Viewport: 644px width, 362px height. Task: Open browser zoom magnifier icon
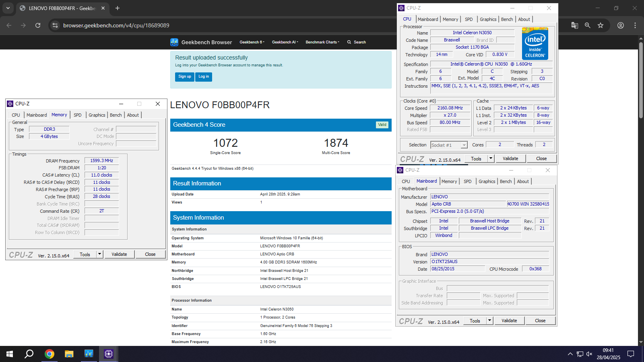pyautogui.click(x=588, y=25)
